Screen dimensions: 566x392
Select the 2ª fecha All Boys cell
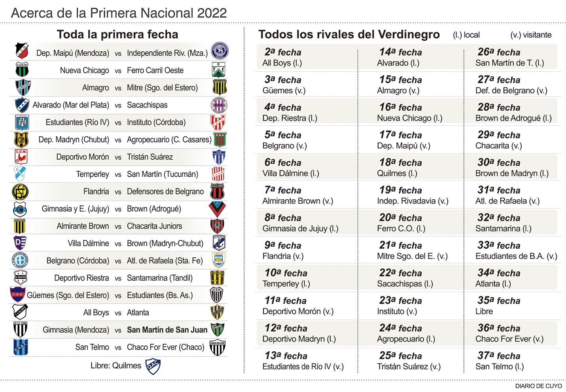tap(306, 57)
